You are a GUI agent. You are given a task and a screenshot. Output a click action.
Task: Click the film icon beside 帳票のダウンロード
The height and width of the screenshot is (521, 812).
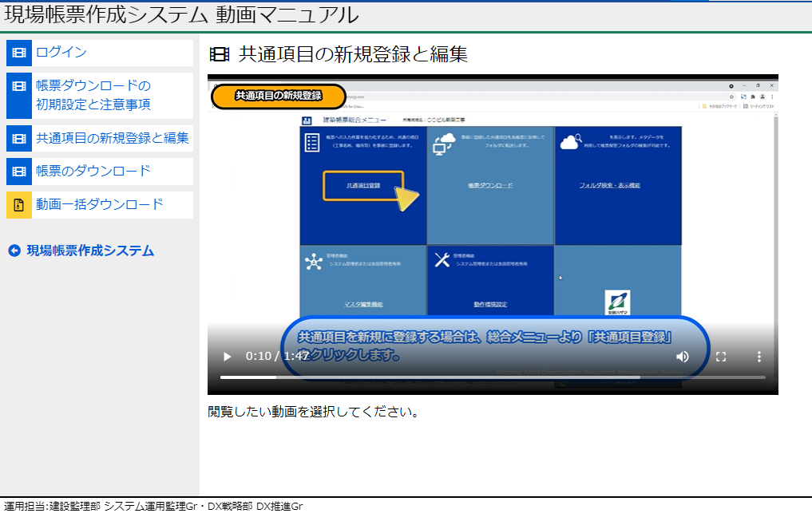[x=19, y=172]
